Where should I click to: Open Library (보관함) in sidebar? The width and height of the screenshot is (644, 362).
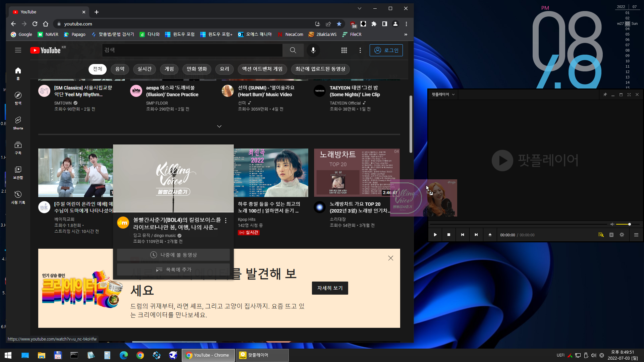point(18,173)
